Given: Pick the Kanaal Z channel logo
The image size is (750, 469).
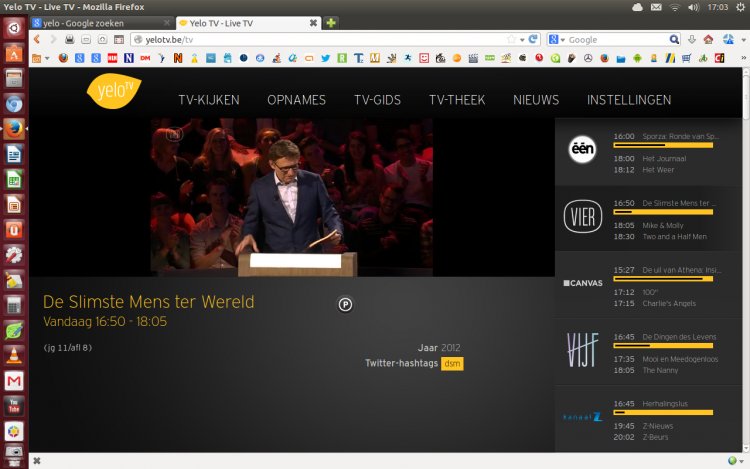Looking at the screenshot, I should (x=582, y=416).
